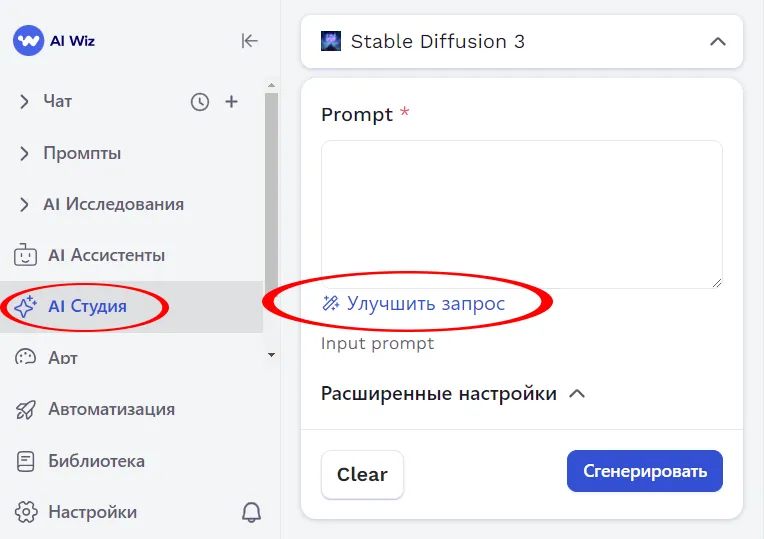
Task: Start a new chat with plus icon
Action: point(232,101)
